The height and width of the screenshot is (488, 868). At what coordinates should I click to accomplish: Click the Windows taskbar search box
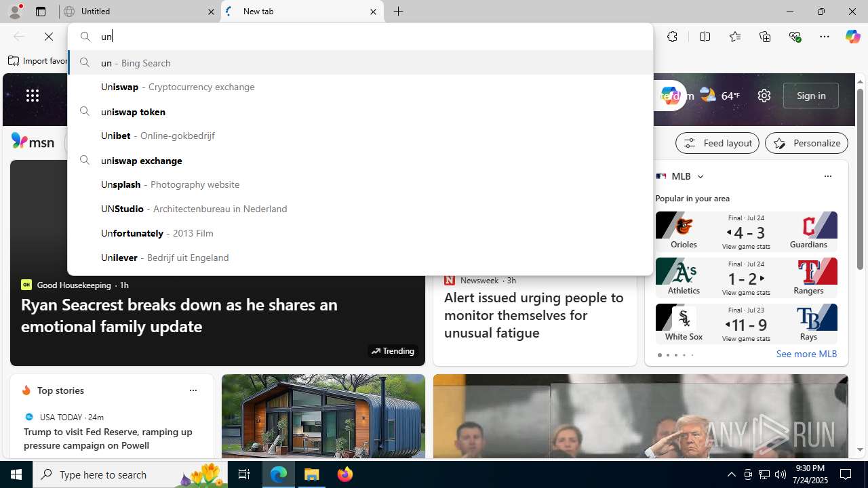130,474
